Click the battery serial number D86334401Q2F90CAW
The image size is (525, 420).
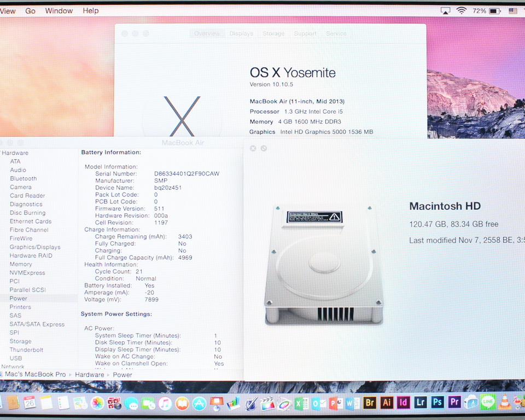[x=186, y=173]
